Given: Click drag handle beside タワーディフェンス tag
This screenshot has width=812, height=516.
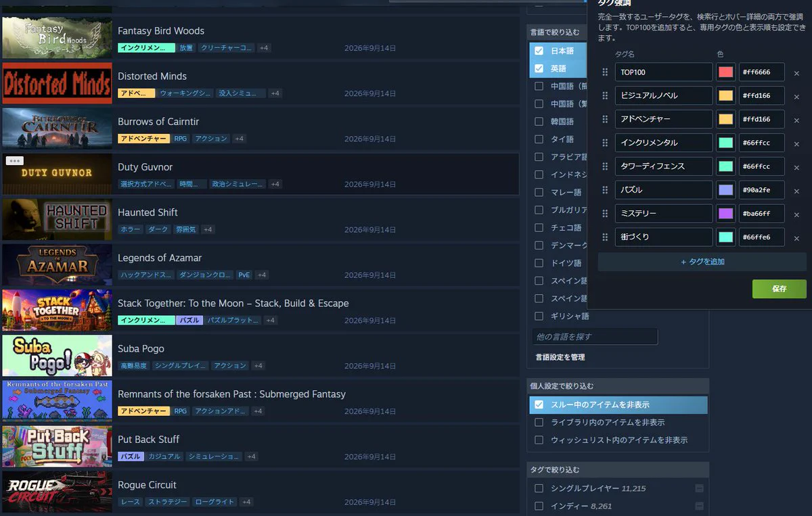Looking at the screenshot, I should pyautogui.click(x=605, y=166).
